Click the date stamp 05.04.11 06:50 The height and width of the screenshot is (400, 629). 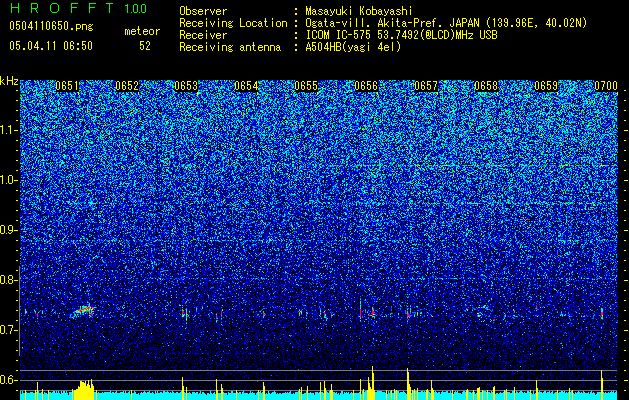[51, 46]
